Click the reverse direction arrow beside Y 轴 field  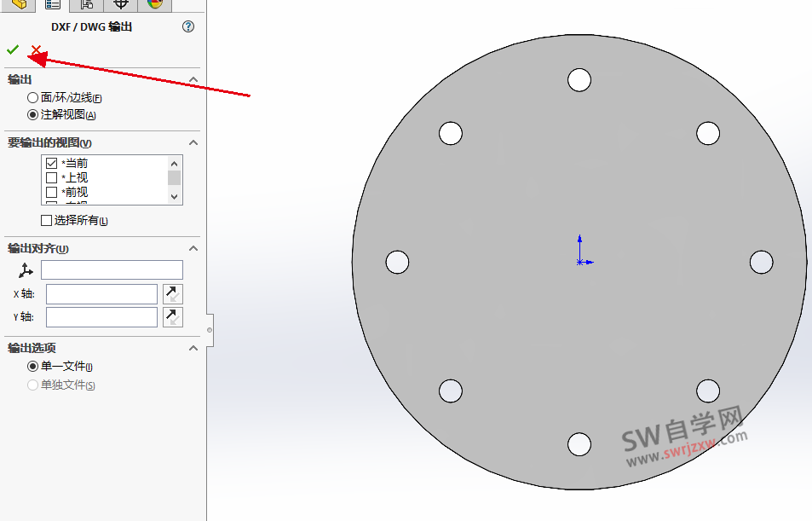[x=170, y=316]
